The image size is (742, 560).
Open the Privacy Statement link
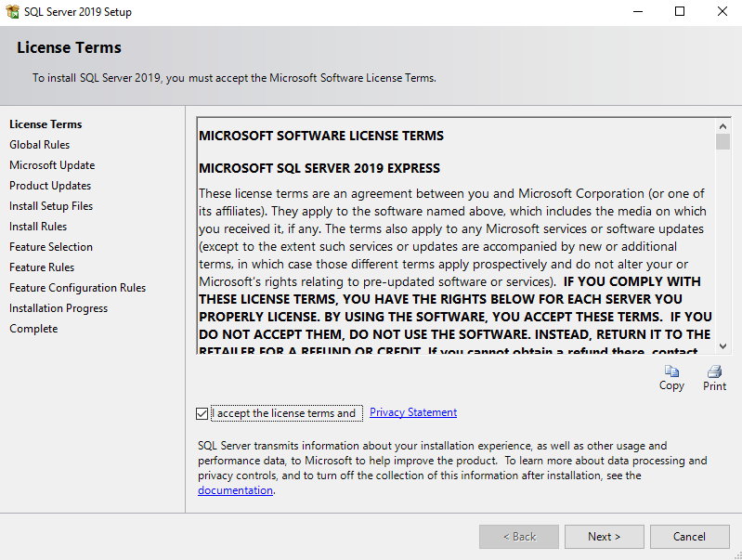(x=413, y=412)
